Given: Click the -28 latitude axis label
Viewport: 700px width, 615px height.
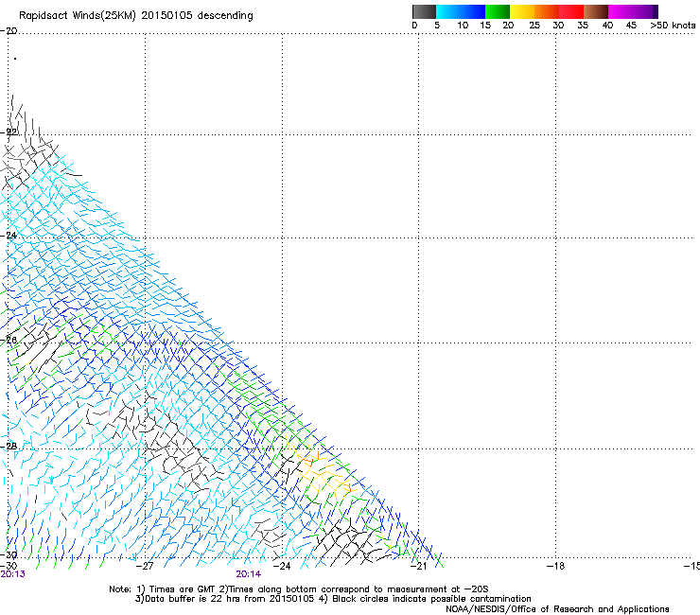Looking at the screenshot, I should pyautogui.click(x=9, y=446).
